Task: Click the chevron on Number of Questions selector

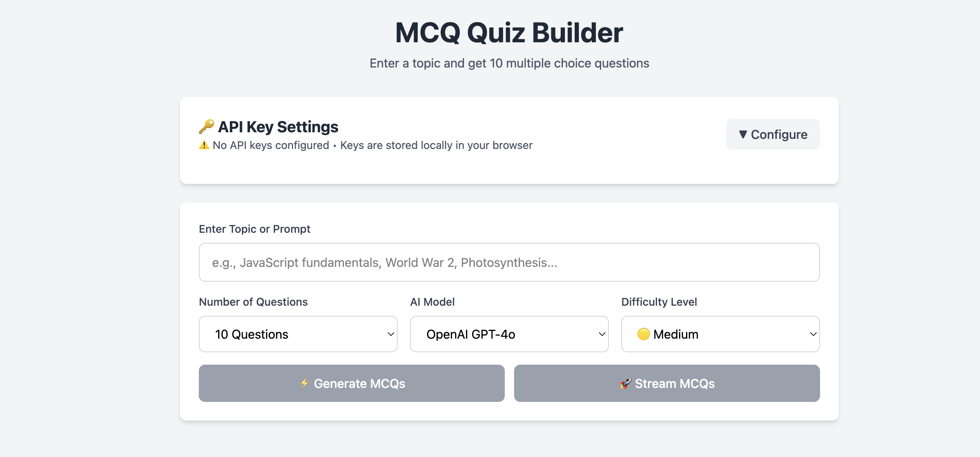Action: coord(391,334)
